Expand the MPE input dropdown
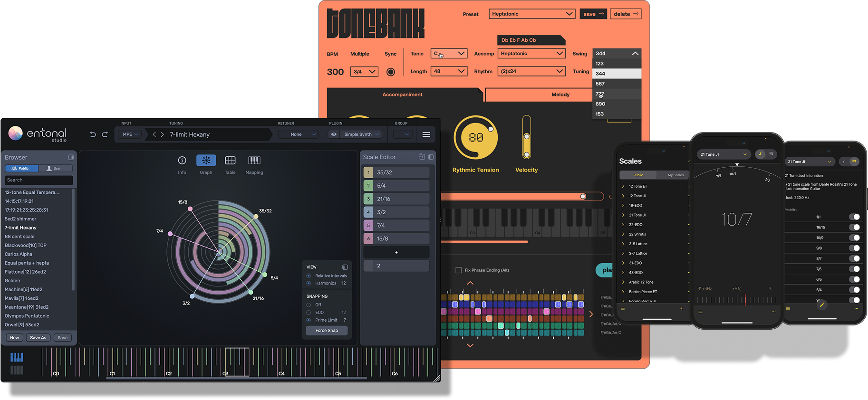Viewport: 868px width, 400px height. click(x=130, y=134)
